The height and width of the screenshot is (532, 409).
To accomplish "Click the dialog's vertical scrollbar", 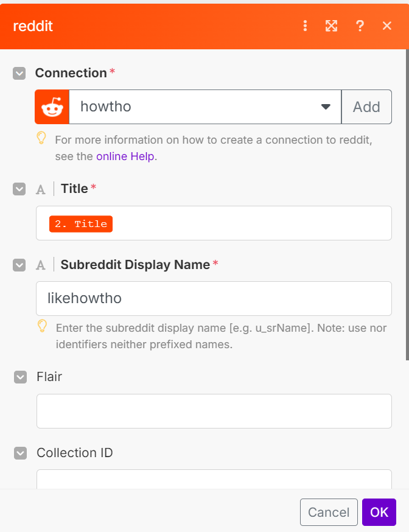I will point(407,205).
